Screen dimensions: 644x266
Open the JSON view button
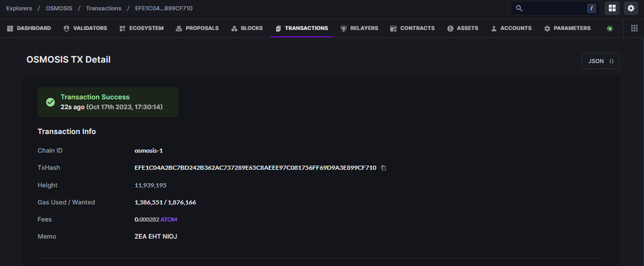(601, 61)
